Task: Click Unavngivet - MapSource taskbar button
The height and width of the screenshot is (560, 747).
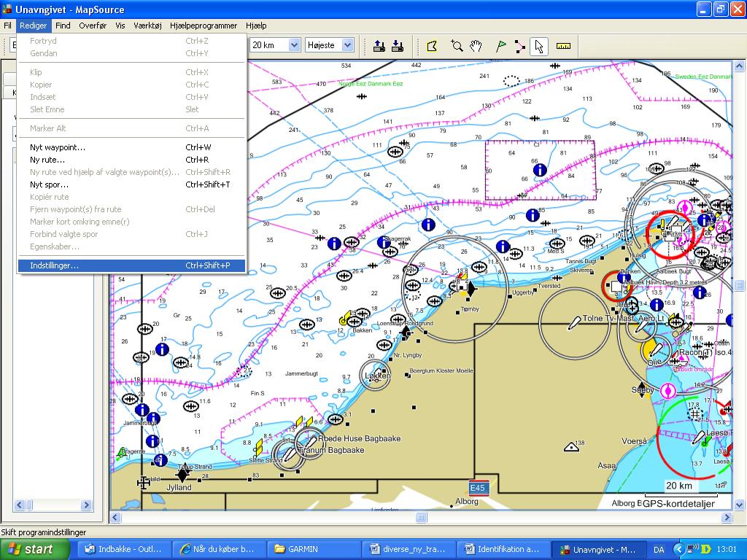Action: (598, 550)
